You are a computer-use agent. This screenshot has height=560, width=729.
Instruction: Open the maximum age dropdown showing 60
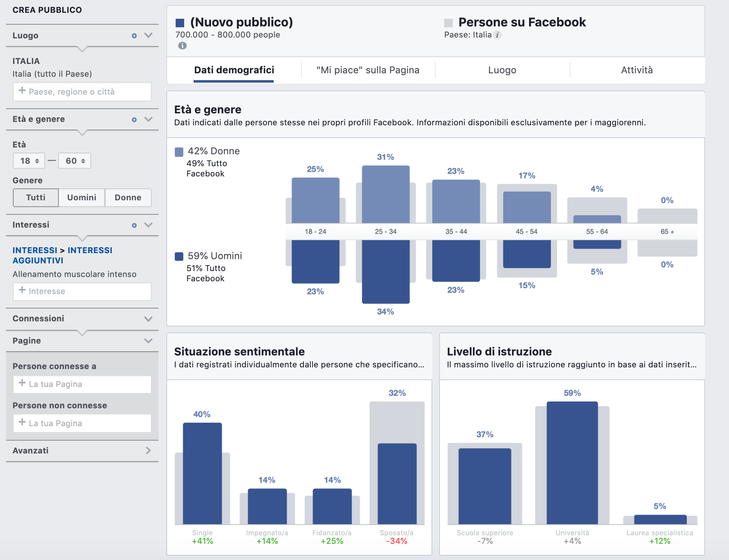[x=75, y=161]
